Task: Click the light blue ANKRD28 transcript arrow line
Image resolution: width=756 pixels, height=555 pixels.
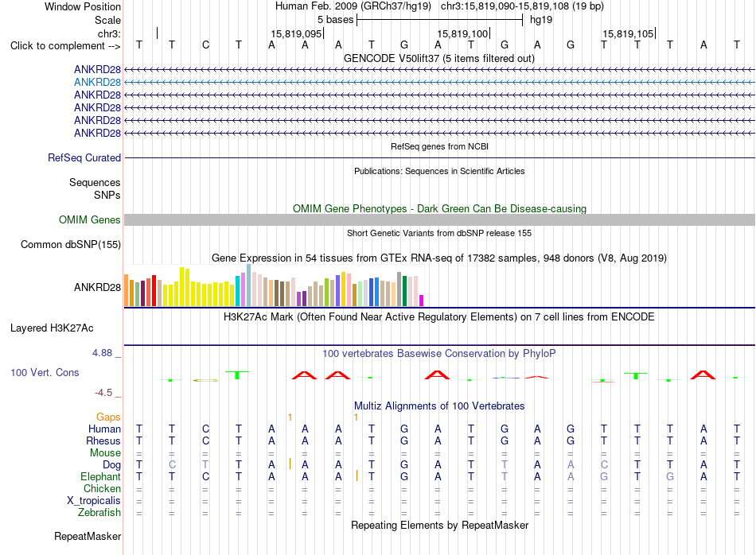Action: pyautogui.click(x=439, y=83)
